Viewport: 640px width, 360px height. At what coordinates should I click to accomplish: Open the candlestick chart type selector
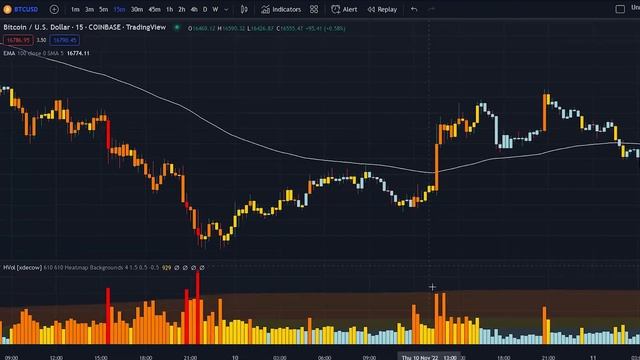(x=244, y=9)
